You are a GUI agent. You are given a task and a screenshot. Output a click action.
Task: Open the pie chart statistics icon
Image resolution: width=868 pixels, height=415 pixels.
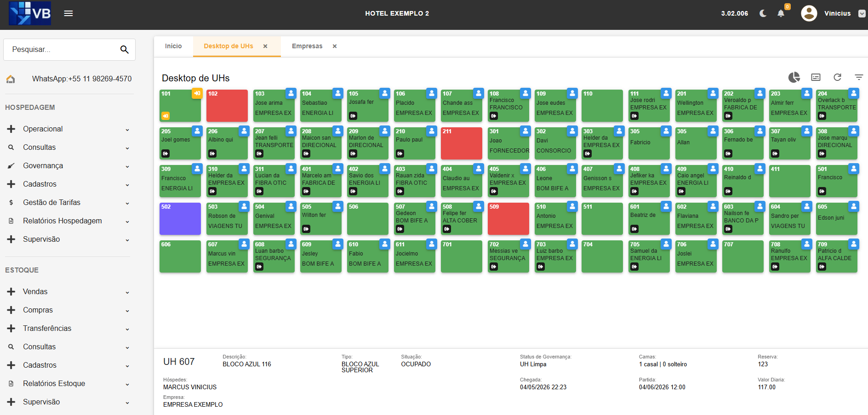794,77
